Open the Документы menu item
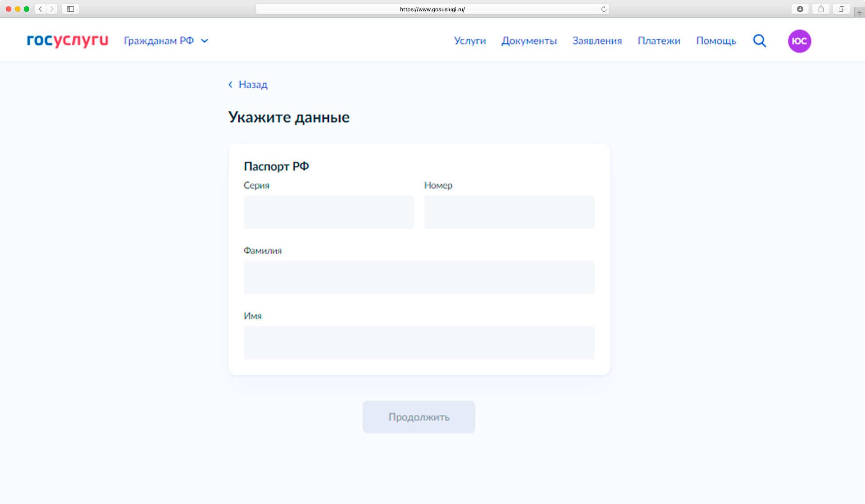 529,41
